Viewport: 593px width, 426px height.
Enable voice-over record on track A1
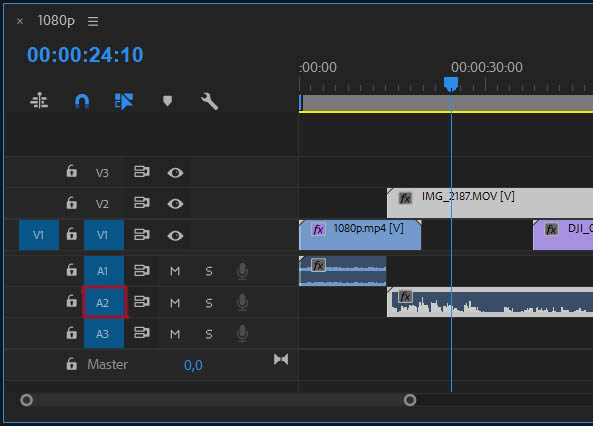point(242,271)
